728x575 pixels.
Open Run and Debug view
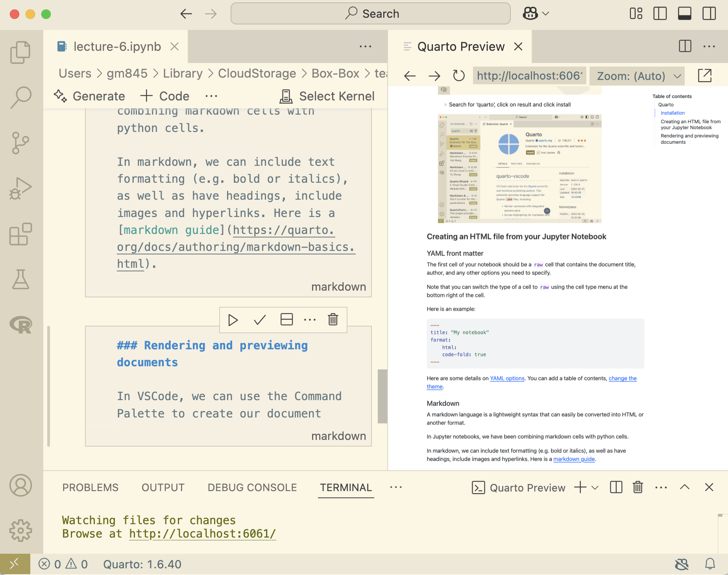click(x=20, y=188)
